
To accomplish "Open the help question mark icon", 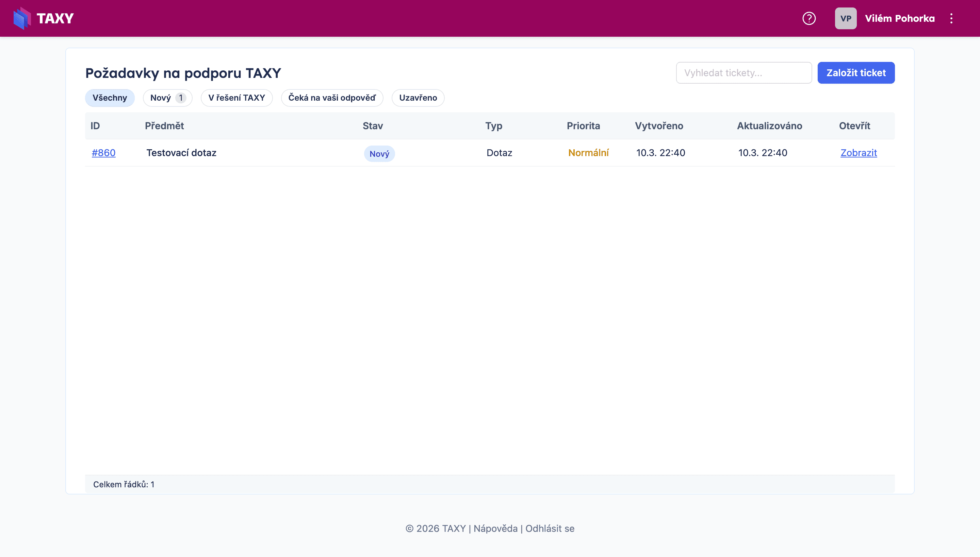I will coord(809,18).
